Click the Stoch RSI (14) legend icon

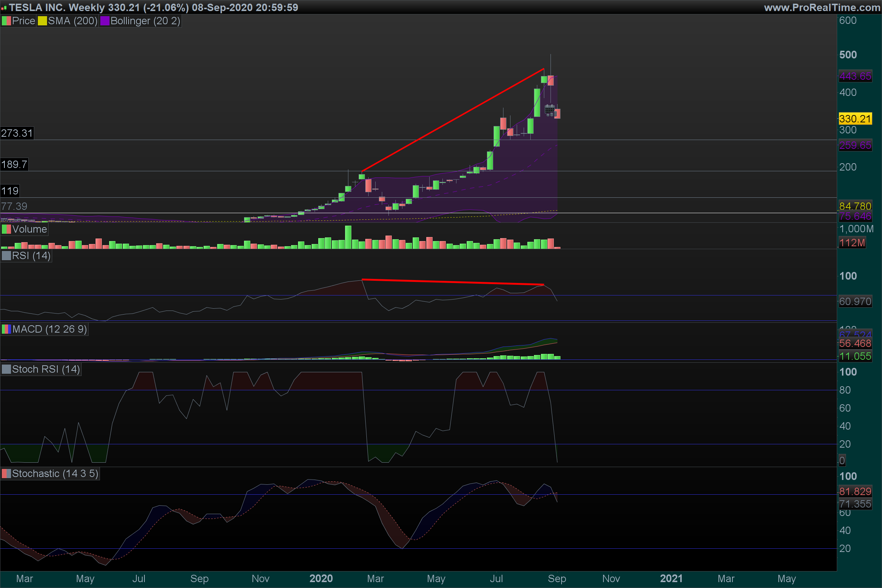click(6, 369)
